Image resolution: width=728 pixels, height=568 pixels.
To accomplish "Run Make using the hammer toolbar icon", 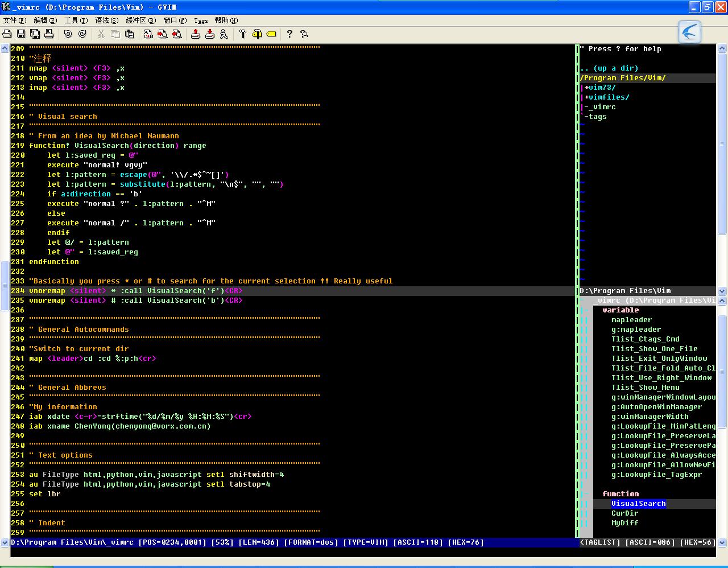I will point(243,34).
